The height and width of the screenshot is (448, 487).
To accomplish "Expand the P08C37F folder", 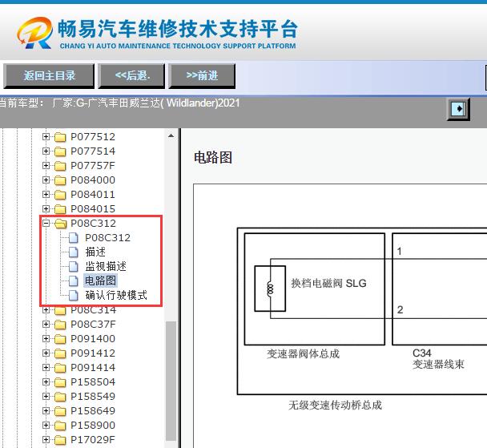I will coord(46,325).
